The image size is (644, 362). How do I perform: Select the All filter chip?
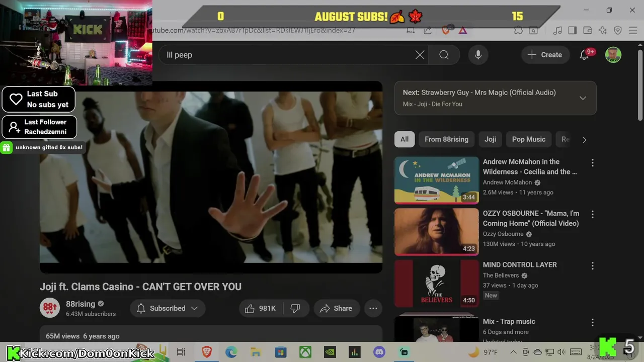[x=405, y=139]
